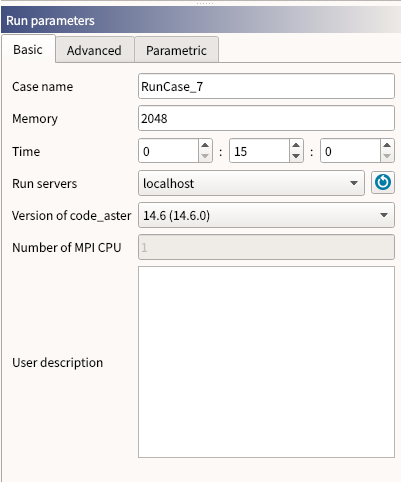Image resolution: width=401 pixels, height=482 pixels.
Task: Click the seconds field in Time row
Action: (x=350, y=151)
